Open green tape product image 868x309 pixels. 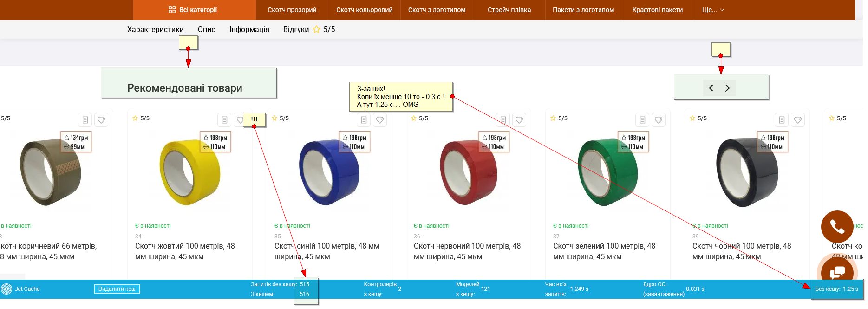(607, 172)
